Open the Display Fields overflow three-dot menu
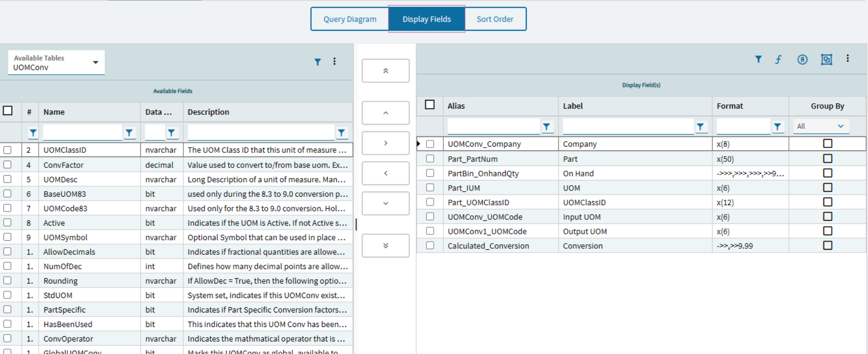Screen dimensions: 868x354 847,58
